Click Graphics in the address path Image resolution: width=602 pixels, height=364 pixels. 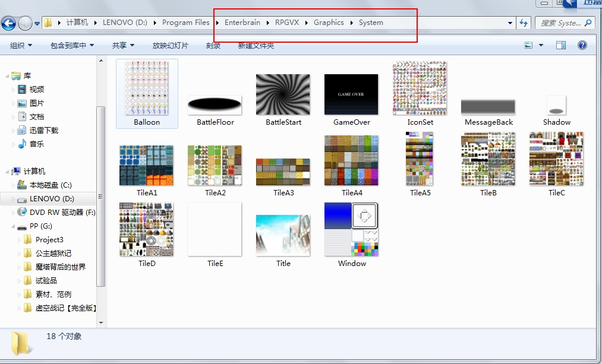tap(329, 23)
